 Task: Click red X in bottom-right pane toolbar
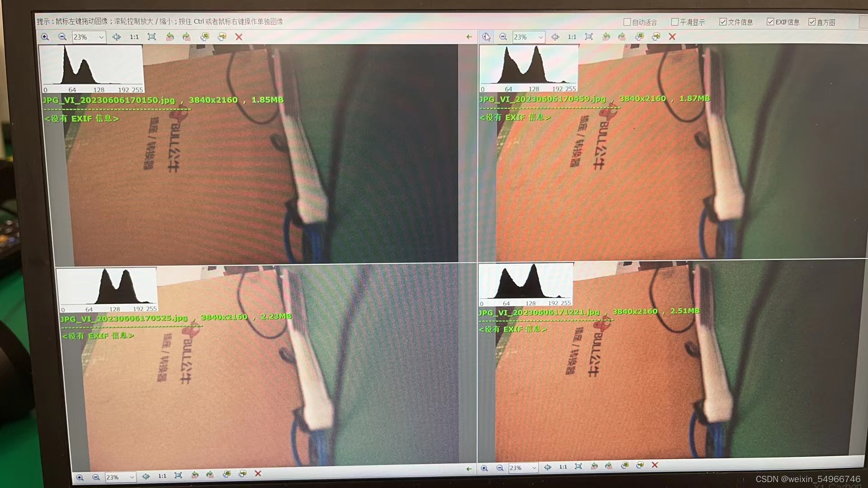[655, 465]
